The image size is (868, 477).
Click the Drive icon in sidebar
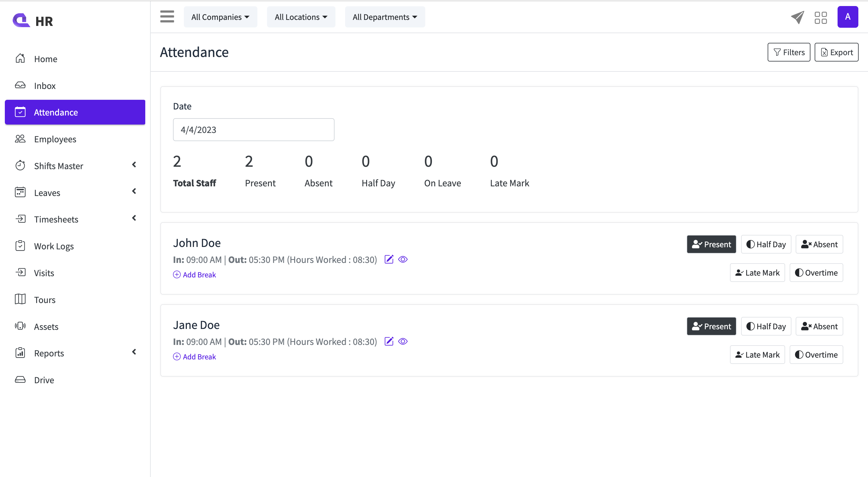[x=20, y=380]
